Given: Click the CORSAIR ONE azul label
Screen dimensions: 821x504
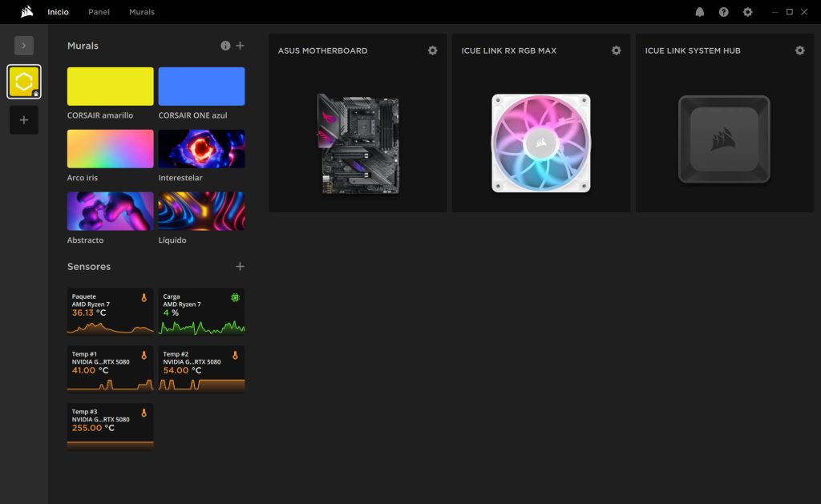Looking at the screenshot, I should 192,115.
